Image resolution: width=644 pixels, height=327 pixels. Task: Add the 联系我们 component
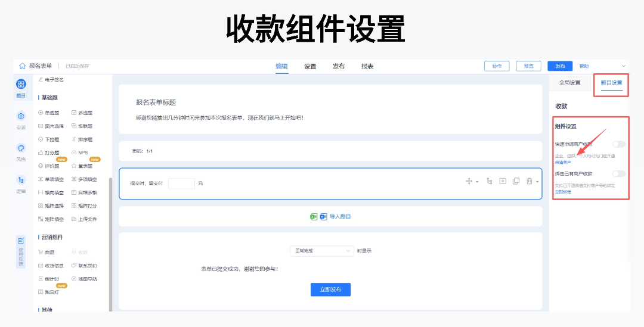(x=84, y=266)
